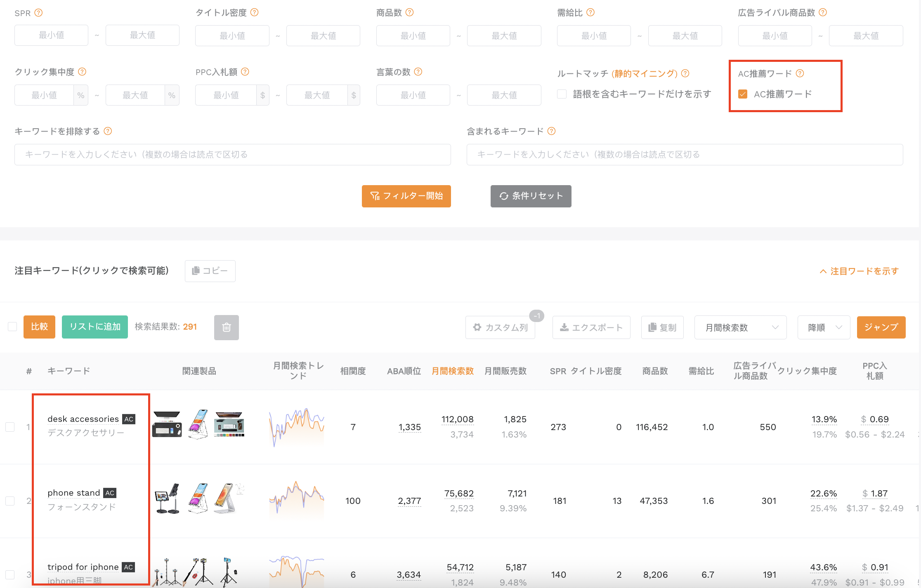Viewport: 921px width, 588px height.
Task: Open the tripod for iphone keyword link
Action: pyautogui.click(x=83, y=567)
